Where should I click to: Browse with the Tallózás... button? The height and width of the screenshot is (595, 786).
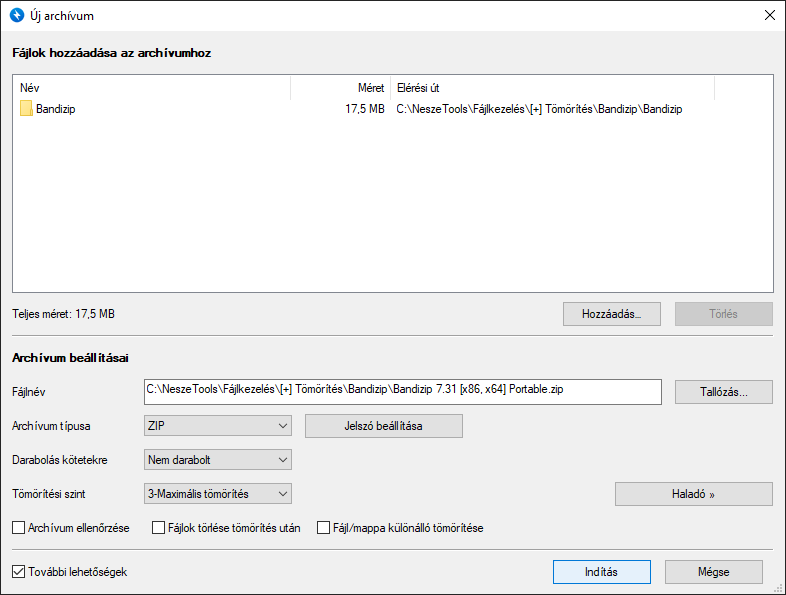click(x=724, y=392)
